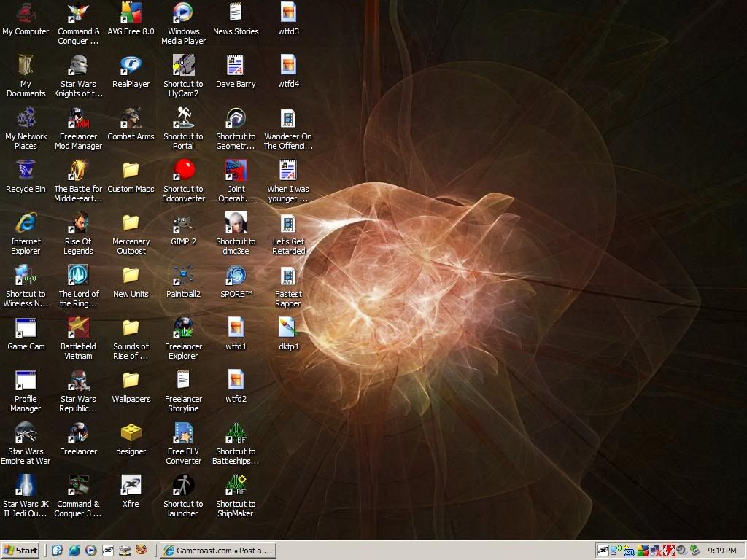
Task: Select the SPORE desktop icon
Action: click(x=236, y=275)
